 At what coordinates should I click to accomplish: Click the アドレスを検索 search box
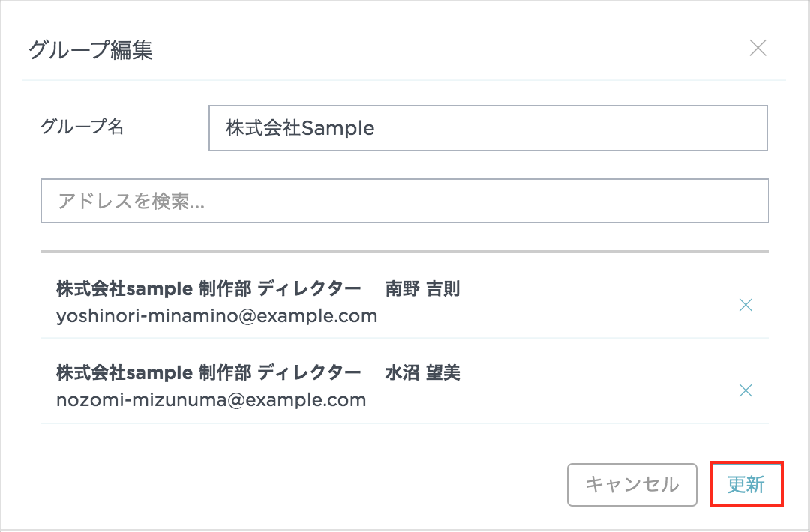coord(405,201)
